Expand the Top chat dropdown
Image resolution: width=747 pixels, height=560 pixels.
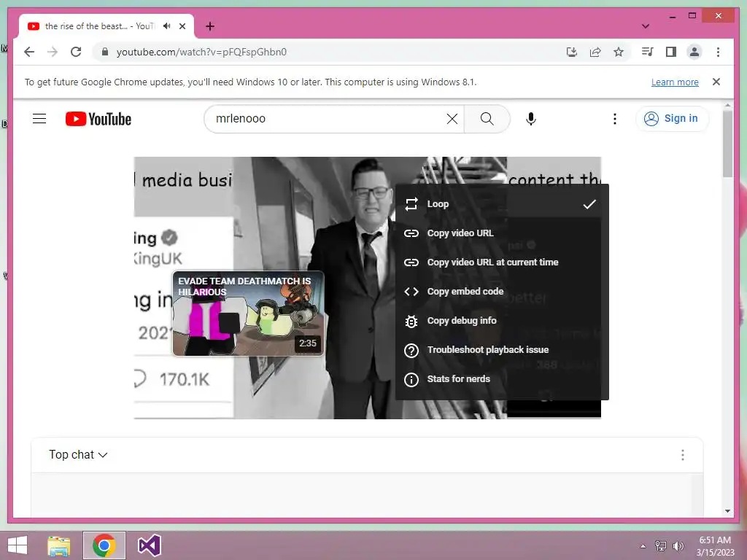pos(78,455)
